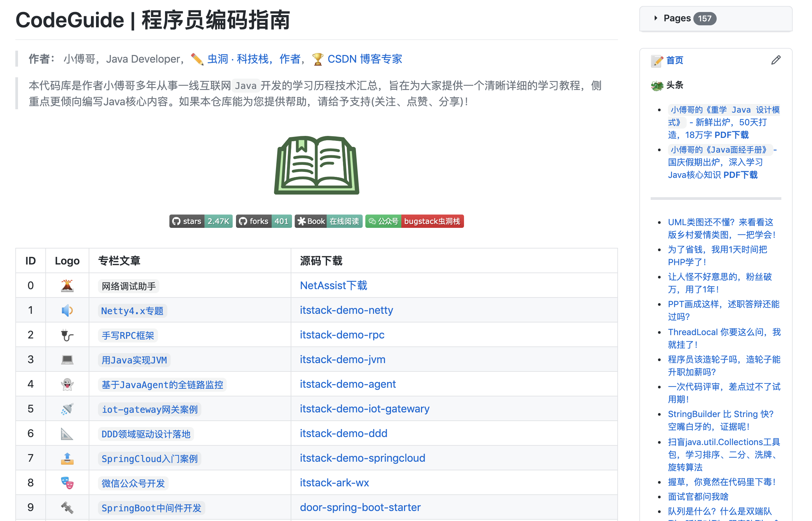Screen dimensions: 812x521
Task: Click the 公众号 bugstack虫洞栈 badge
Action: click(x=414, y=221)
